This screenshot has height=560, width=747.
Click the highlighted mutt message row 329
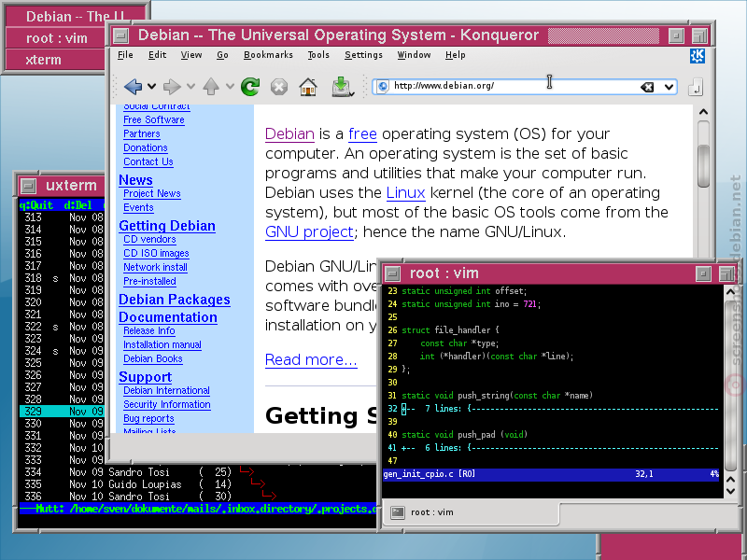pyautogui.click(x=62, y=412)
